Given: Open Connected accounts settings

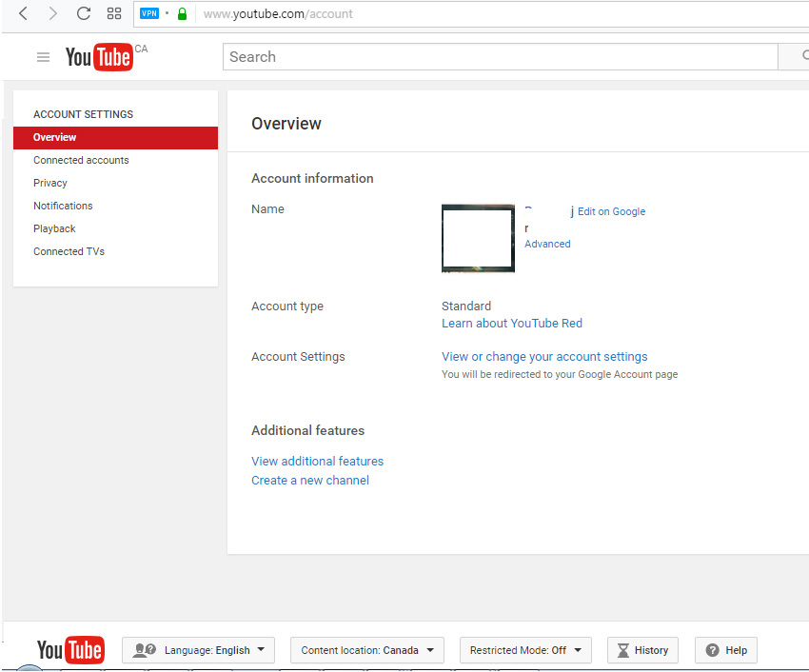Looking at the screenshot, I should click(x=81, y=161).
